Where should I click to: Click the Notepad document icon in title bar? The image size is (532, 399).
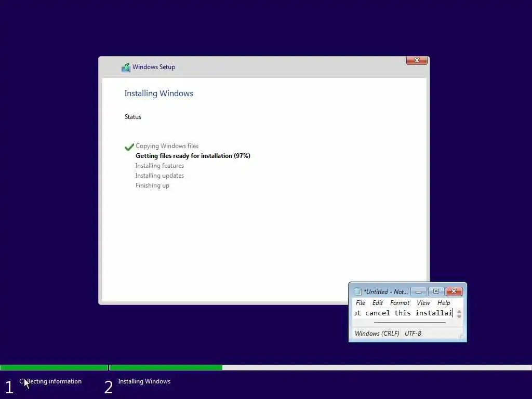click(x=357, y=291)
